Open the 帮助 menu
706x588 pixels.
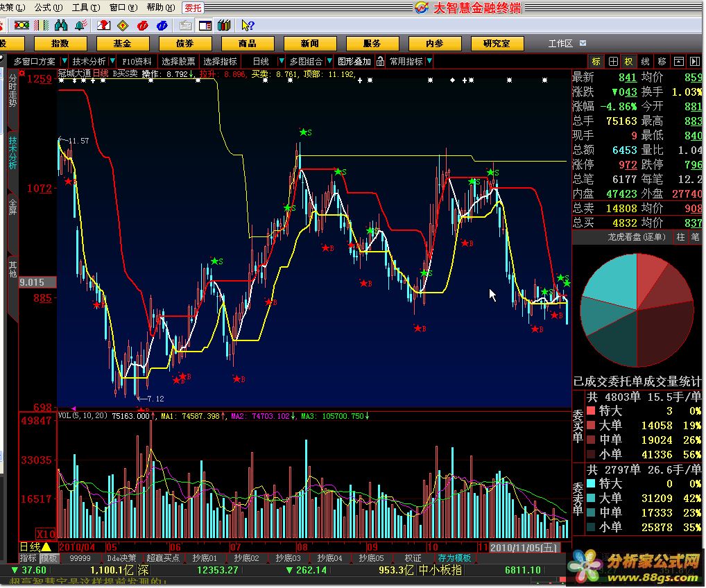pyautogui.click(x=160, y=7)
